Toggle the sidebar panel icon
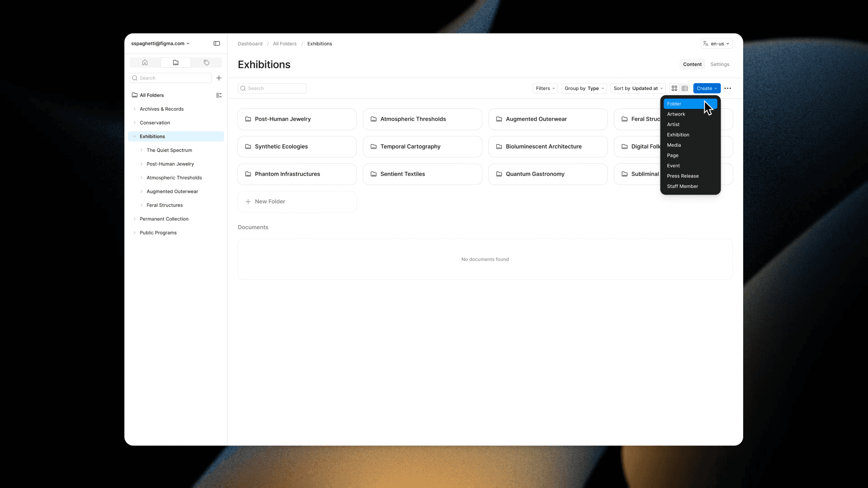The height and width of the screenshot is (488, 868). 217,44
